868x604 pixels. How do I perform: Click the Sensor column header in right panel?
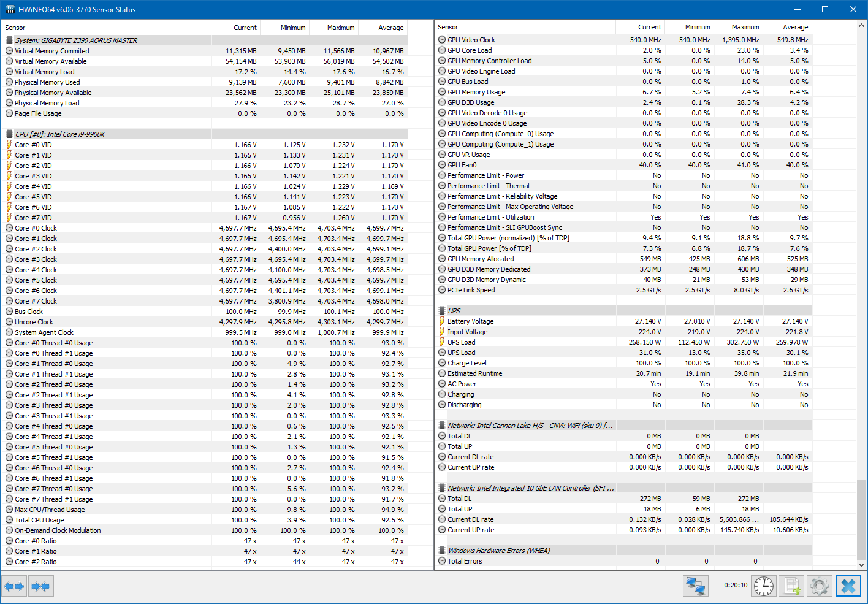pyautogui.click(x=525, y=27)
